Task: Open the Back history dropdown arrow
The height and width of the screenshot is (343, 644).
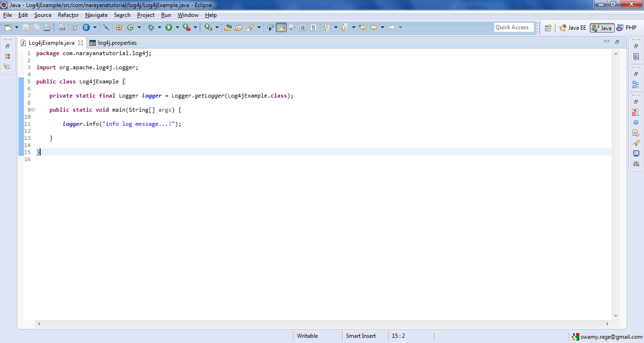Action: click(x=382, y=27)
